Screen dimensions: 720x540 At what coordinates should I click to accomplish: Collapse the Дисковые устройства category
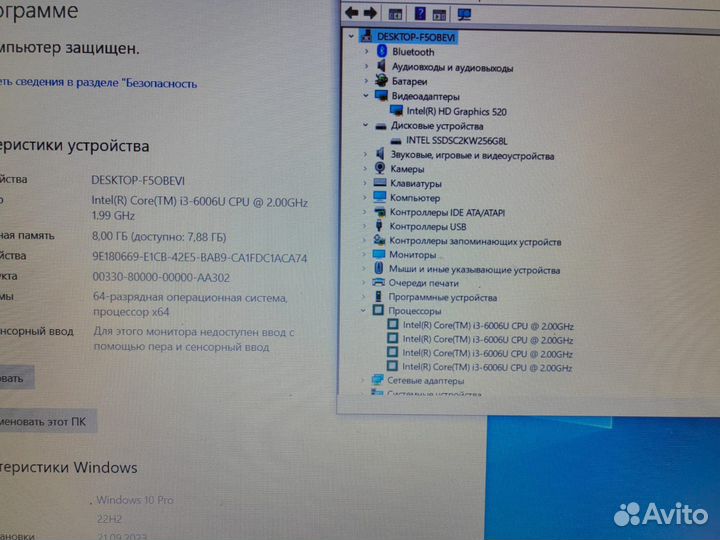(366, 125)
